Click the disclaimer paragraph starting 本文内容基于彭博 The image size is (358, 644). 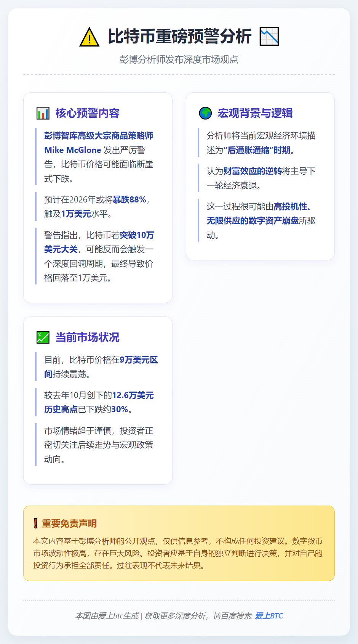coord(178,553)
